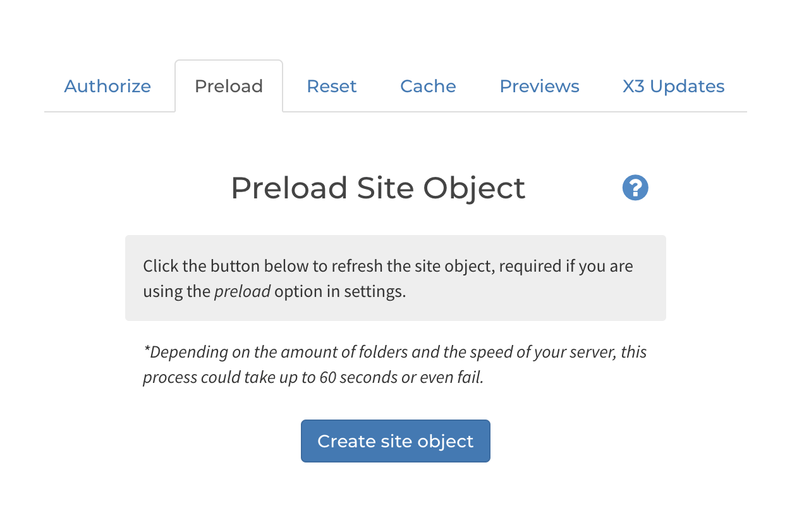Image resolution: width=804 pixels, height=532 pixels.
Task: Open the X3 Updates tab
Action: pyautogui.click(x=673, y=86)
